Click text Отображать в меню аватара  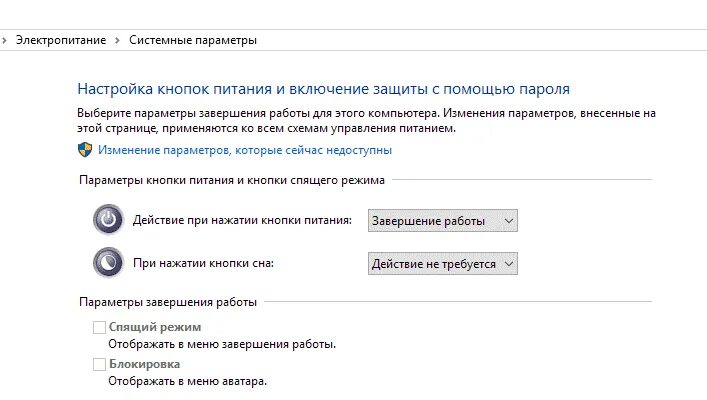click(x=187, y=381)
